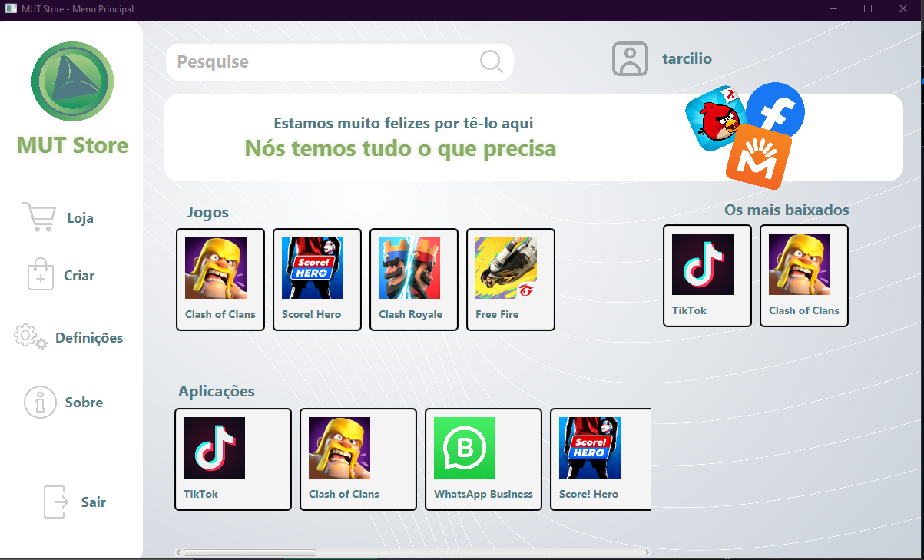This screenshot has width=924, height=560.
Task: Click the scrollbar's right arrow
Action: pyautogui.click(x=647, y=552)
